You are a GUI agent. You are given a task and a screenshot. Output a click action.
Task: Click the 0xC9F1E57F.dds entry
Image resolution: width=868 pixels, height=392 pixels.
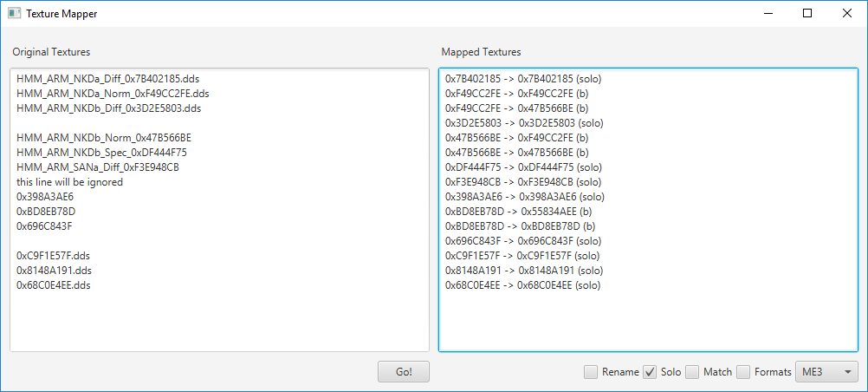(x=53, y=256)
